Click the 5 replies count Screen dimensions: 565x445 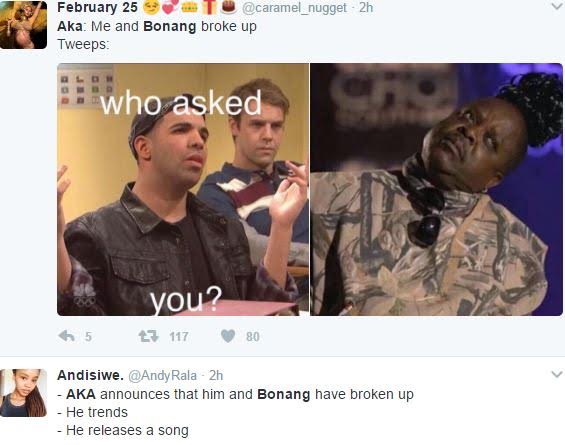tap(88, 337)
